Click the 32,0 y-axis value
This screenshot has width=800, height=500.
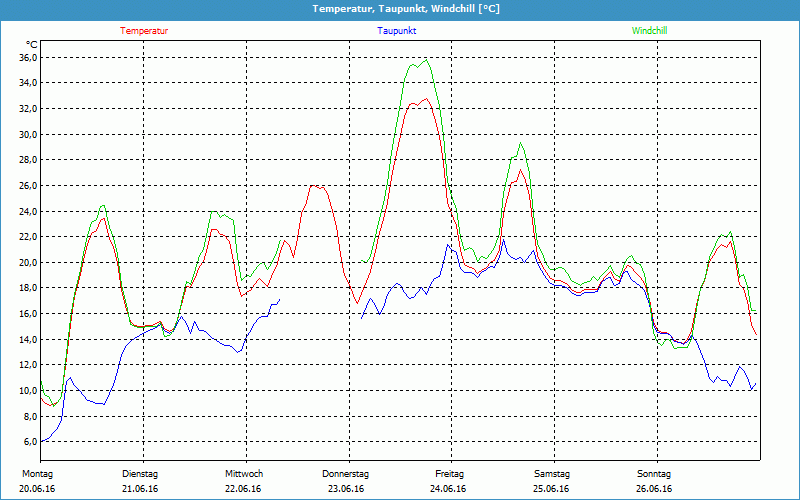point(29,109)
